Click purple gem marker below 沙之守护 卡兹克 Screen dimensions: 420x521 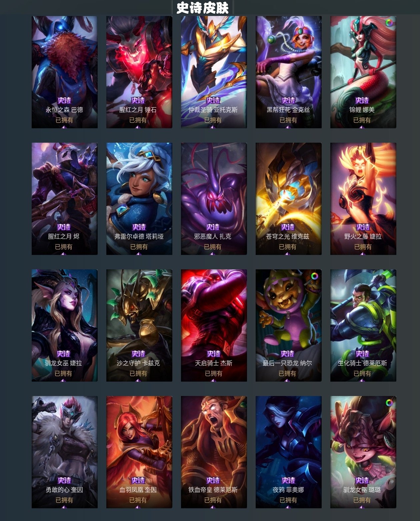pyautogui.click(x=138, y=380)
